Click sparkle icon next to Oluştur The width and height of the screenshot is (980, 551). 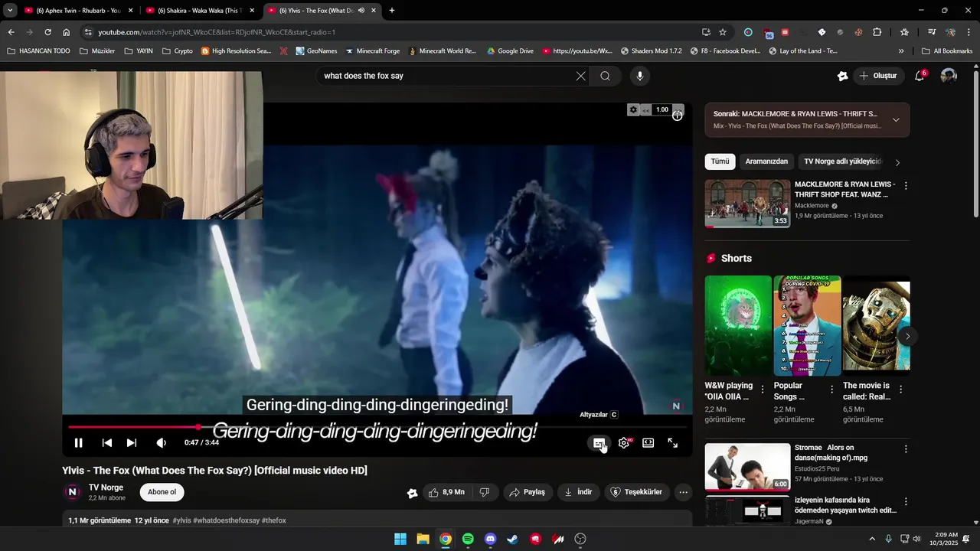(842, 76)
